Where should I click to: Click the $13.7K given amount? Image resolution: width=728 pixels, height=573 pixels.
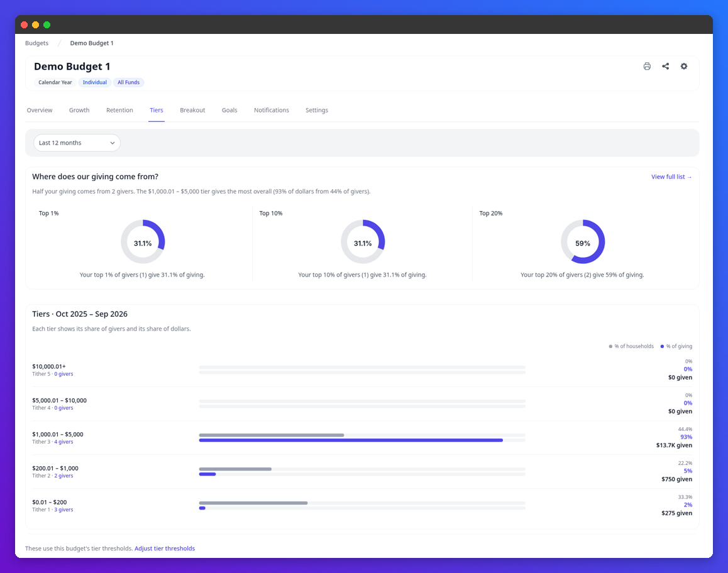point(674,445)
